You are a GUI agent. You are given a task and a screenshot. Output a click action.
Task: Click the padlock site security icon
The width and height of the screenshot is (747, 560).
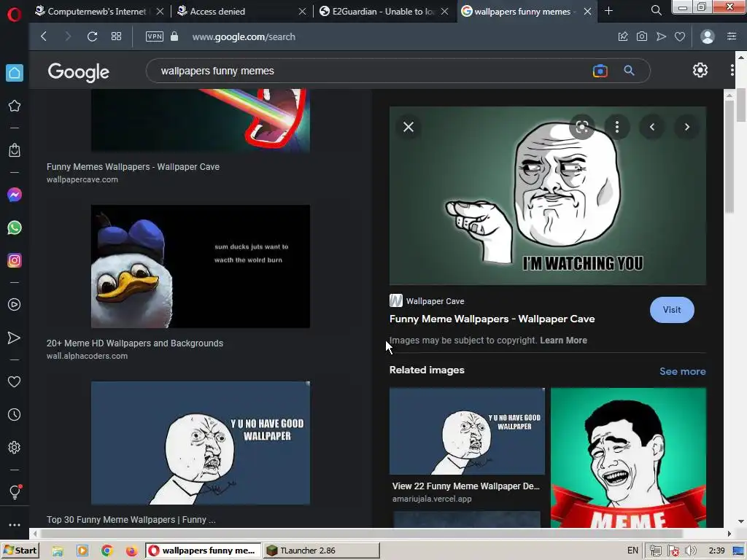174,36
